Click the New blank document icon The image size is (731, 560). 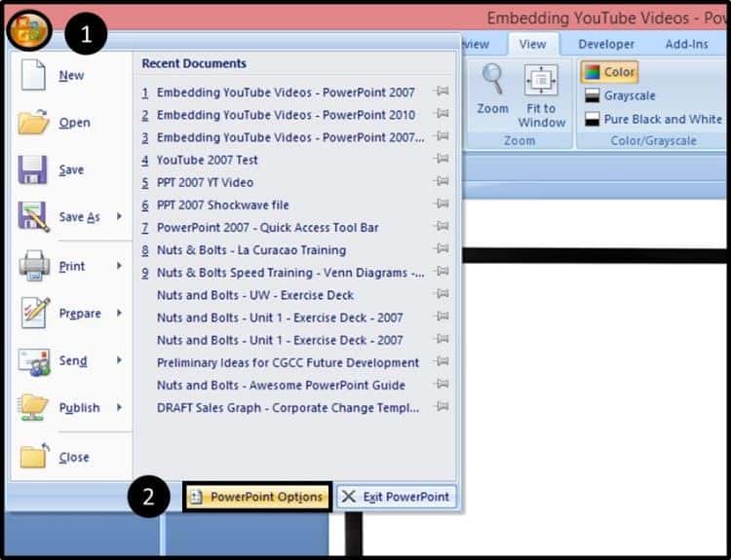click(x=33, y=75)
